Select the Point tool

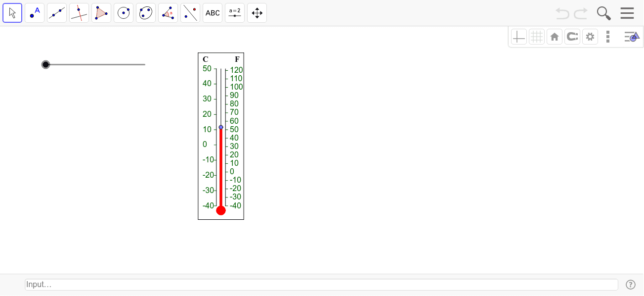pyautogui.click(x=35, y=13)
